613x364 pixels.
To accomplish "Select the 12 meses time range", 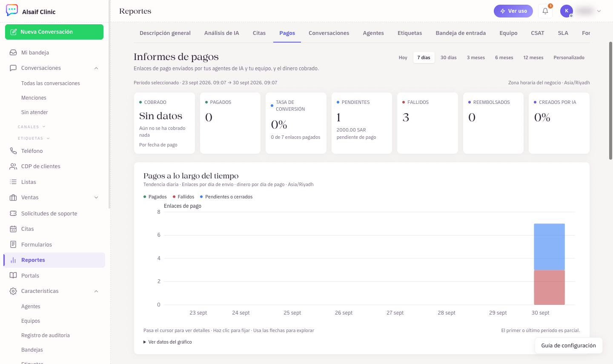I will pos(533,57).
